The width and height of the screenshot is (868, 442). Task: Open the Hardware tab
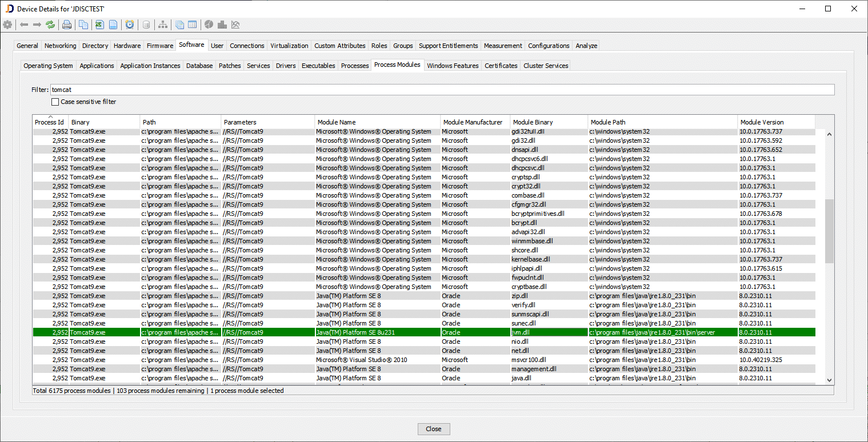127,45
